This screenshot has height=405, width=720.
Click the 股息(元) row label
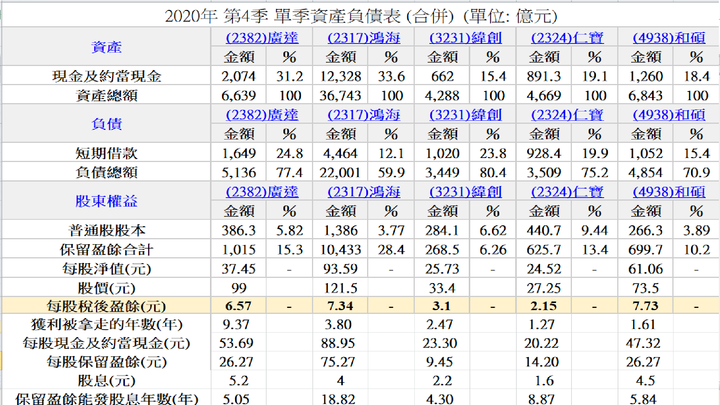point(107,381)
